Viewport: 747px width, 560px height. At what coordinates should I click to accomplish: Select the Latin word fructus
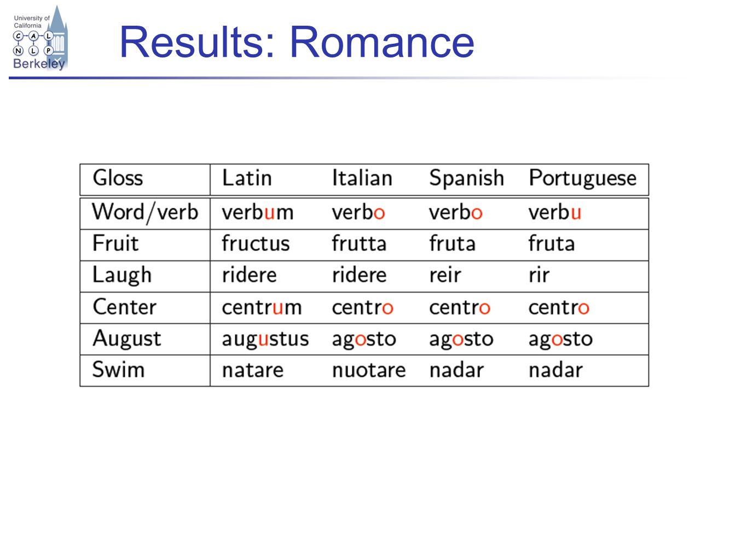point(256,243)
